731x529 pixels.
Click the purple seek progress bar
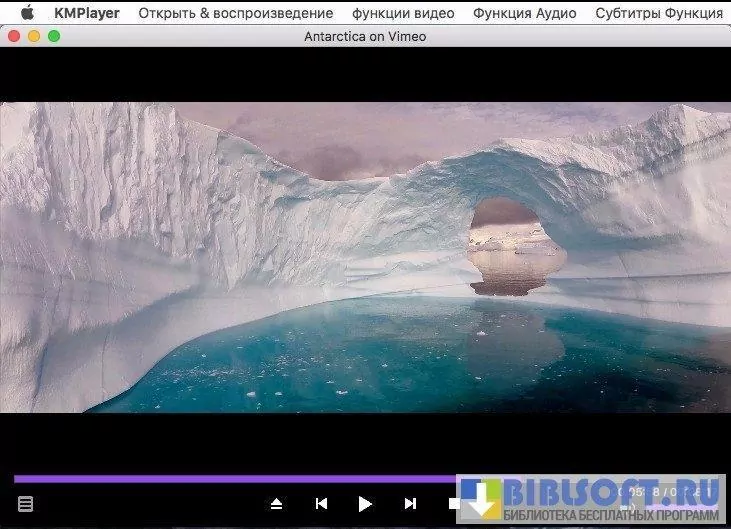230,479
